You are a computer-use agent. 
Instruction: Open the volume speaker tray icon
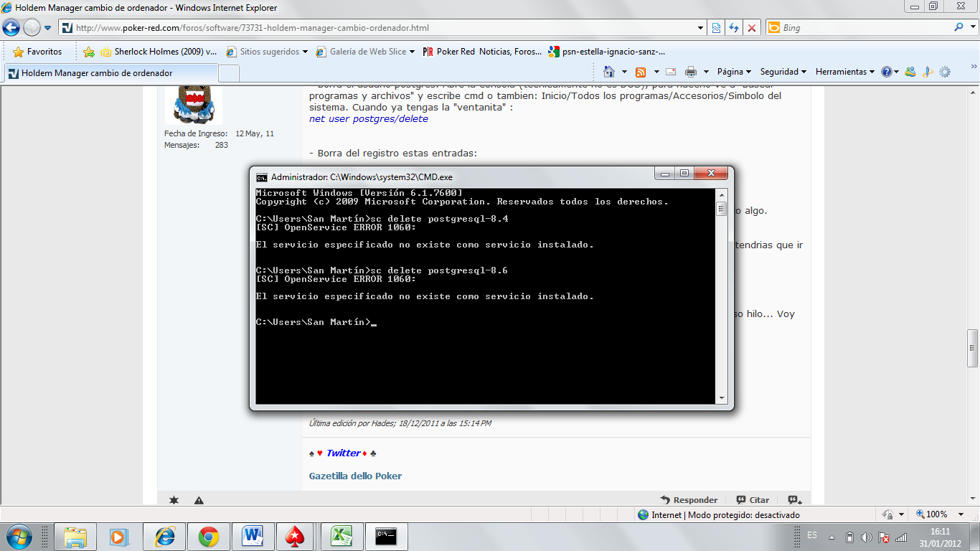point(867,537)
